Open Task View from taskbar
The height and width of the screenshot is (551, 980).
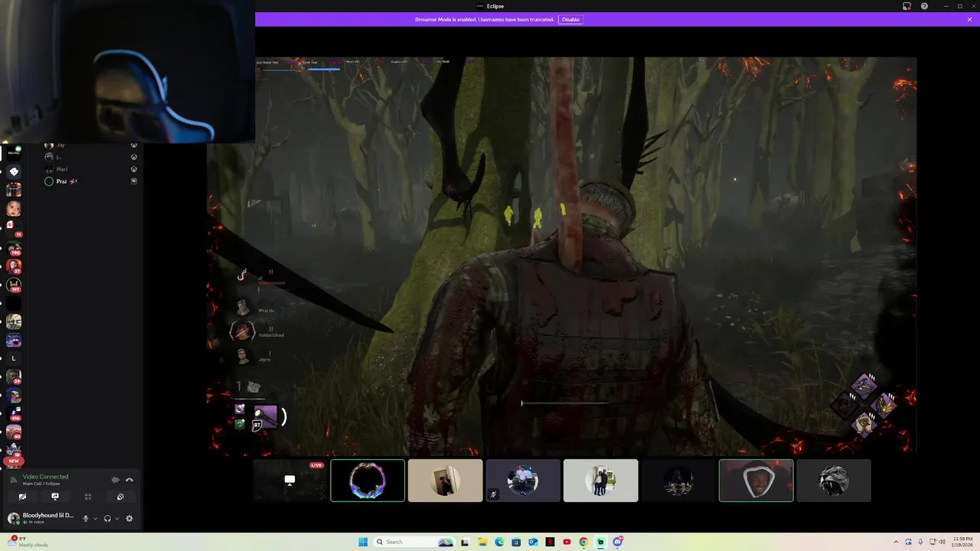(465, 542)
